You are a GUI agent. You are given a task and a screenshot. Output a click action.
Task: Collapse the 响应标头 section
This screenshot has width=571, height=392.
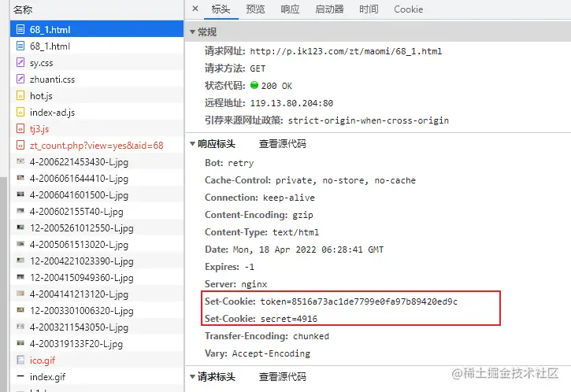coord(193,144)
